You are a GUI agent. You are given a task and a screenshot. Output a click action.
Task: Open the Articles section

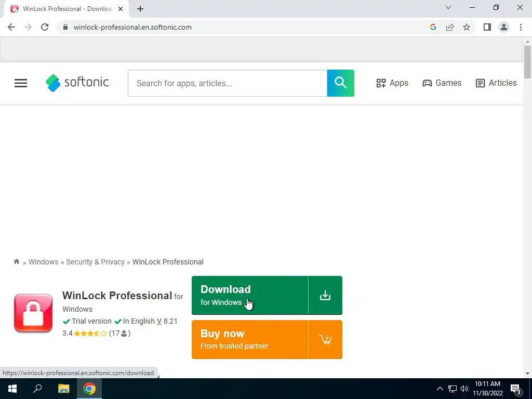point(496,83)
